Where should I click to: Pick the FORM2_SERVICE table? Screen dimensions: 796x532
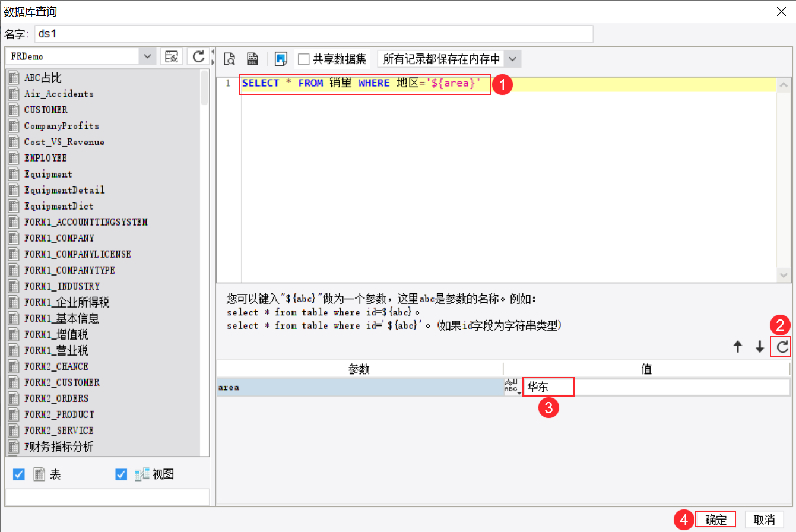click(x=59, y=430)
